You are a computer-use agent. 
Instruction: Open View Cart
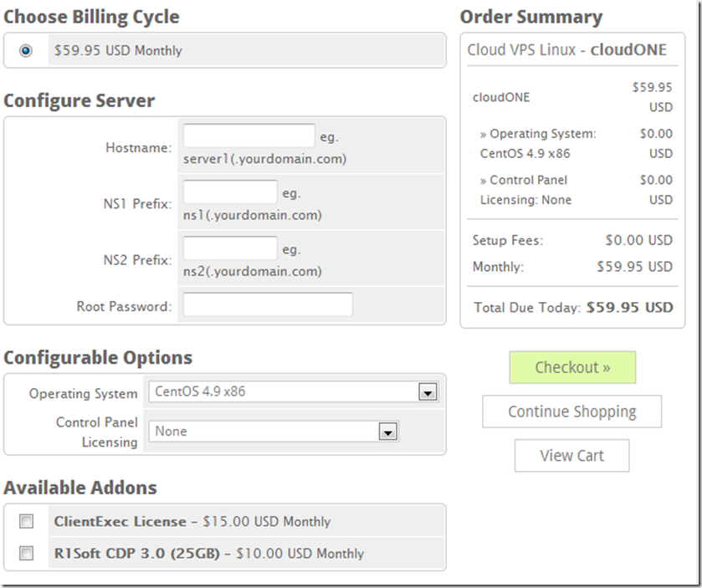tap(571, 456)
